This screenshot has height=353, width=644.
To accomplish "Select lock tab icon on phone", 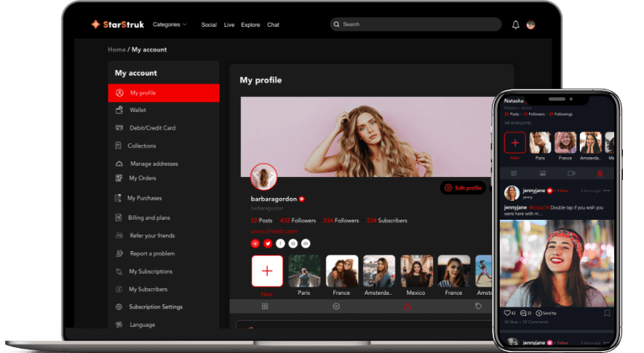I will click(600, 173).
